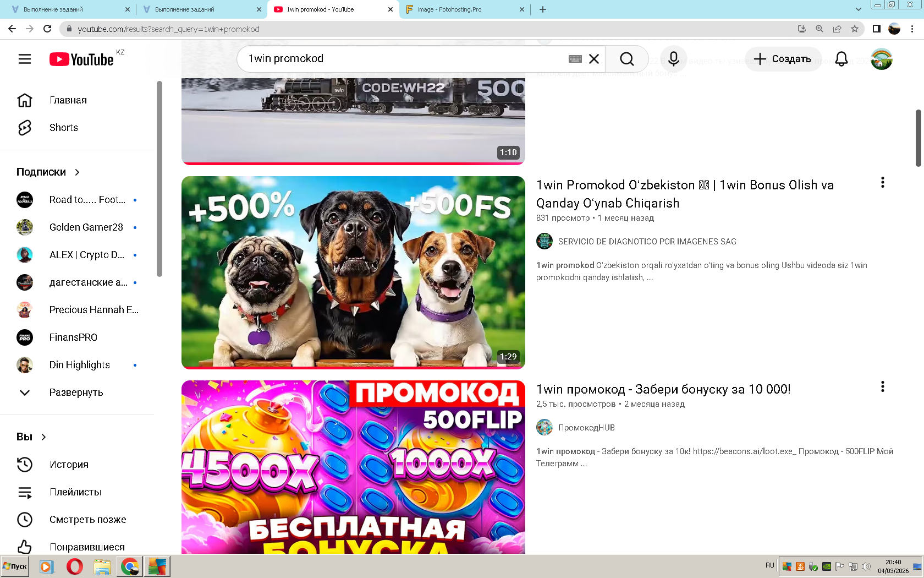Start voice search with microphone
This screenshot has width=924, height=578.
(674, 59)
